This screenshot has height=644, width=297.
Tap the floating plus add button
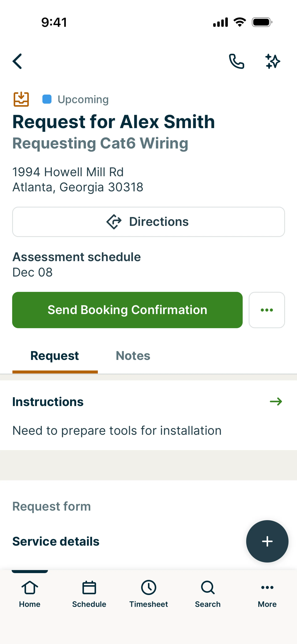(267, 541)
